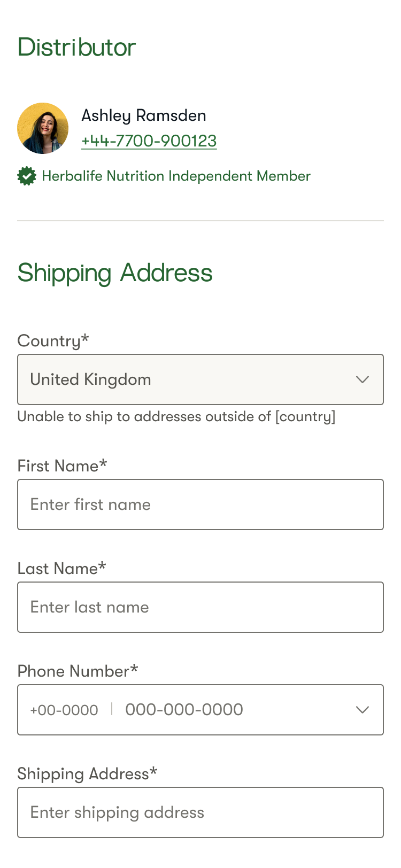Click the Herbalife Nutrition Independent Member label

[x=176, y=175]
